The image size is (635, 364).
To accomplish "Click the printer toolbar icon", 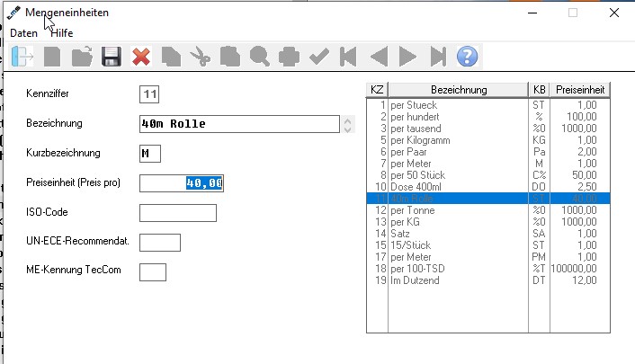I will (289, 57).
